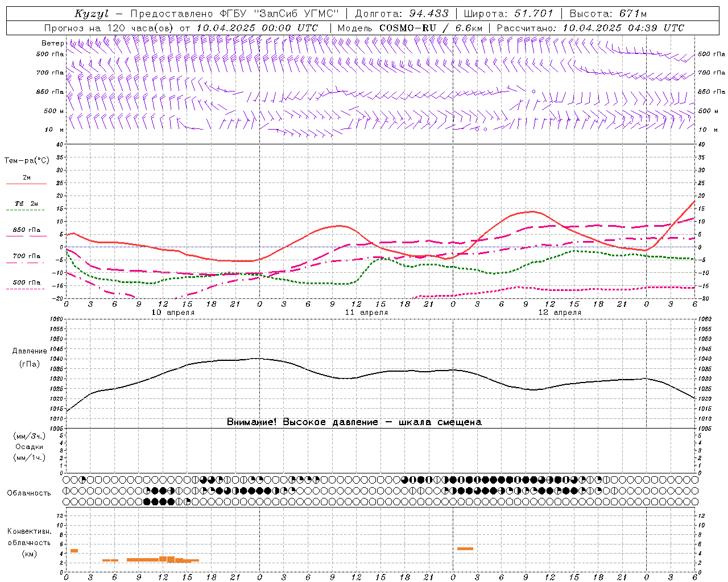Click the Облачность cloudiness label
Screen dimensions: 728x582
coord(29,493)
